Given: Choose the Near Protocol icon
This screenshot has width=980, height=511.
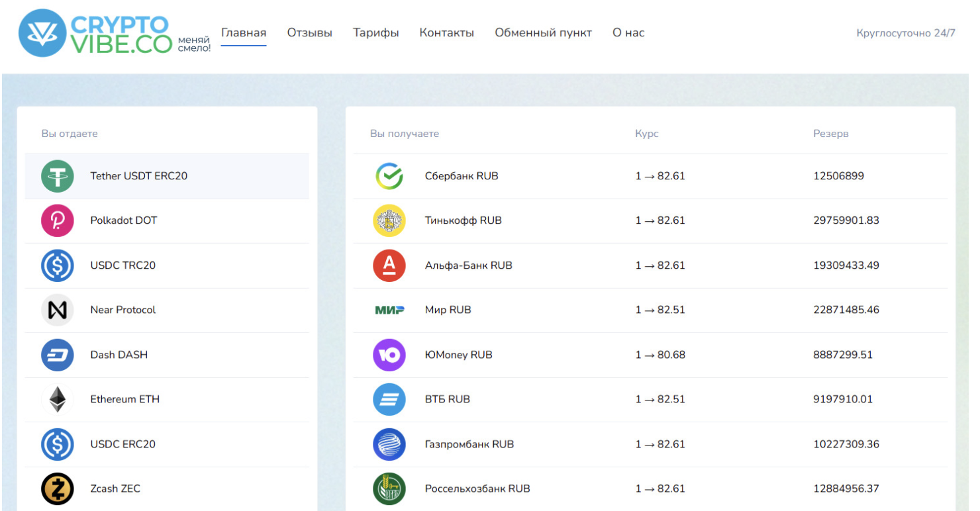Looking at the screenshot, I should click(x=58, y=310).
